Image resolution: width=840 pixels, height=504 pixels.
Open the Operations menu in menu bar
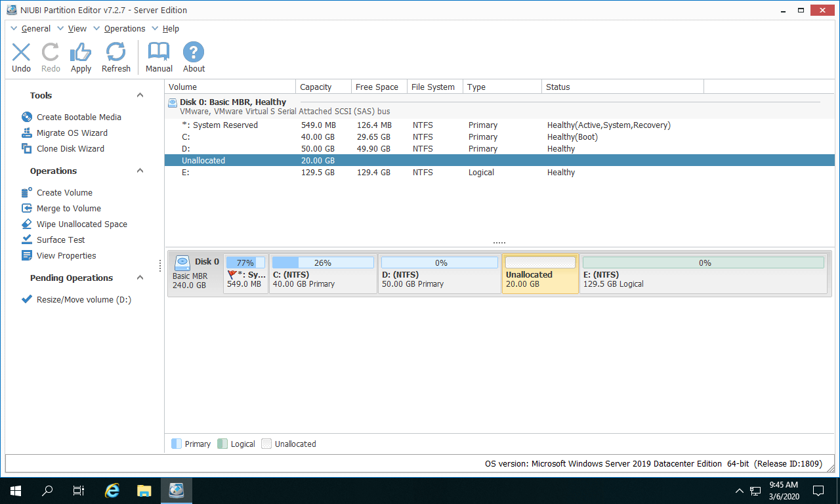click(124, 29)
